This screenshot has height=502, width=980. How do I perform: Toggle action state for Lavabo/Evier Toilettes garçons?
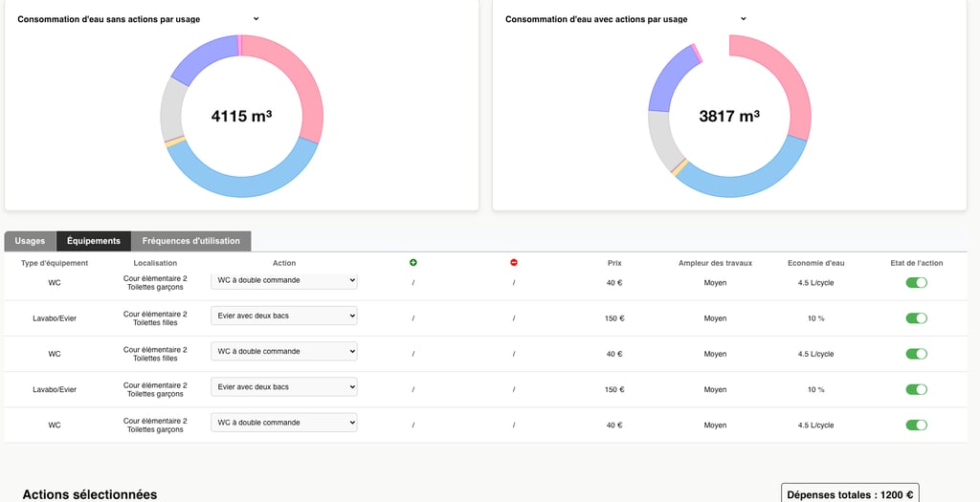coord(916,389)
